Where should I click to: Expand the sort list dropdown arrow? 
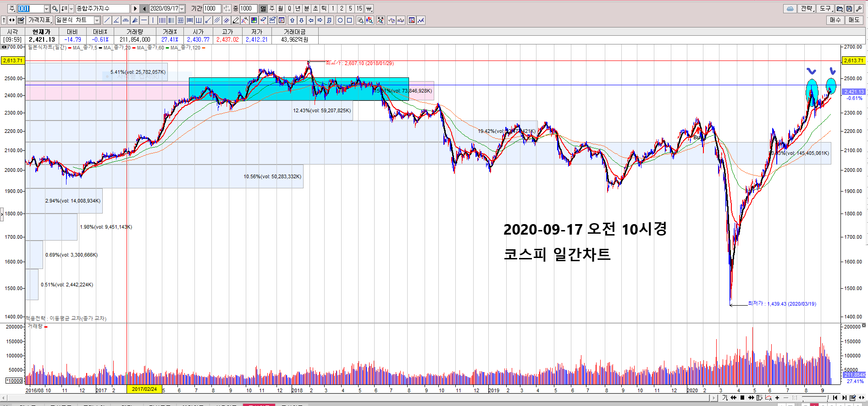[71, 9]
